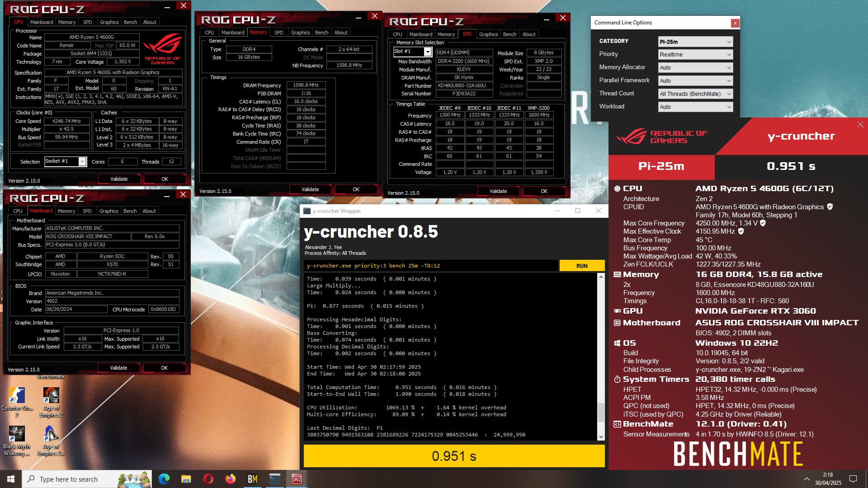This screenshot has height=488, width=868.
Task: Close the Command Line Options window
Action: coord(735,23)
